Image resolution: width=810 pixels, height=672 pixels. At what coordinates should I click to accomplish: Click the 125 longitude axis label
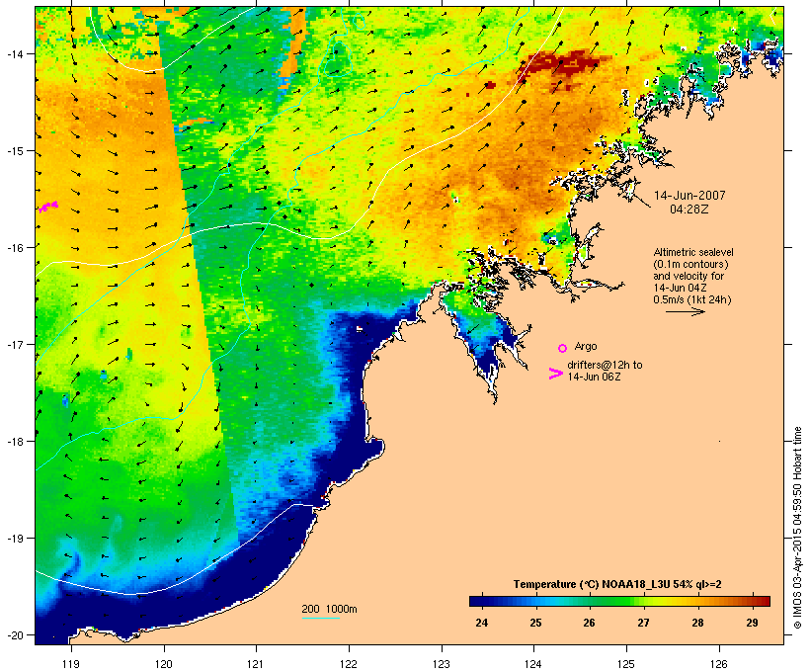tap(626, 664)
